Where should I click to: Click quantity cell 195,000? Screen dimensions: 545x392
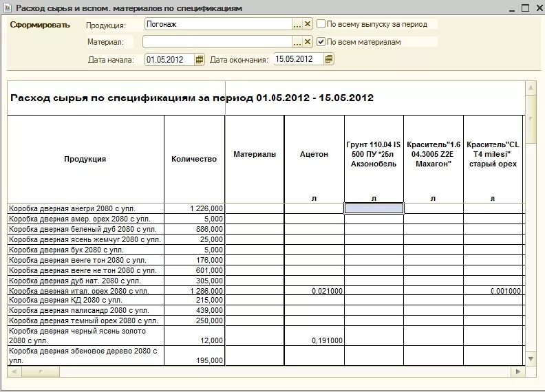click(194, 356)
